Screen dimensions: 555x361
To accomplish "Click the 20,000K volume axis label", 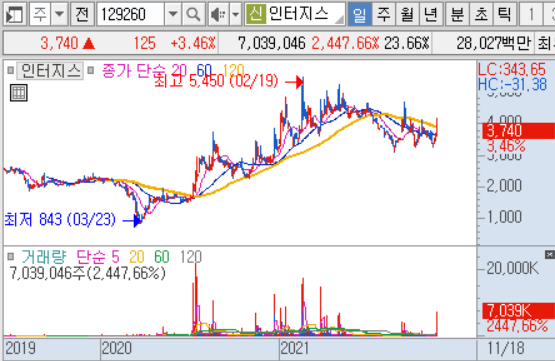I will pos(513,268).
